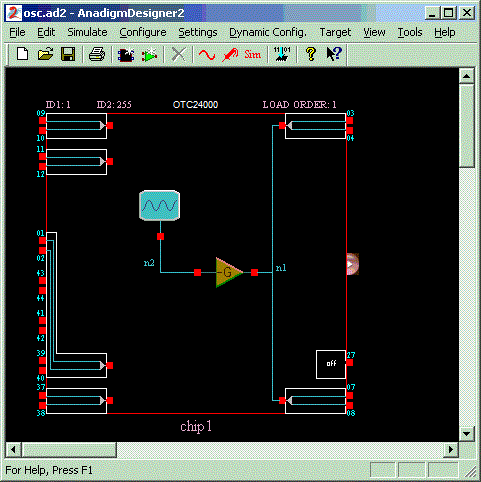Open the Edit menu
481x482 pixels.
click(x=46, y=32)
